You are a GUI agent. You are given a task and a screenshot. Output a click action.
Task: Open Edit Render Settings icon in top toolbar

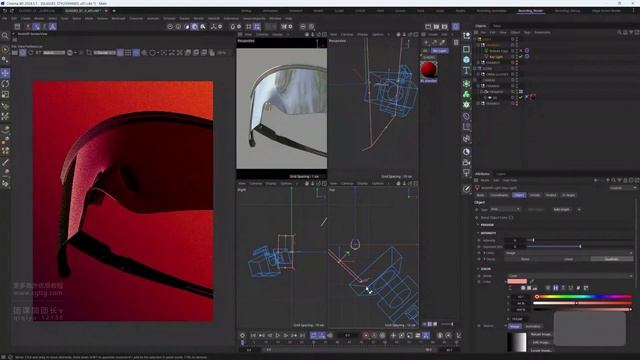[x=444, y=27]
